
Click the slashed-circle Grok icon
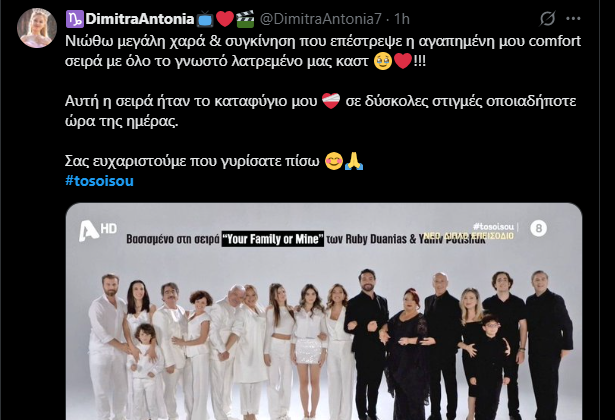point(547,18)
